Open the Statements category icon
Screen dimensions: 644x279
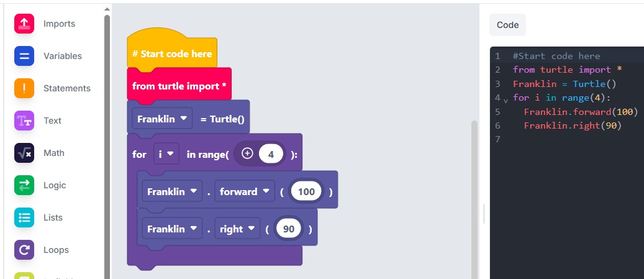click(x=24, y=88)
